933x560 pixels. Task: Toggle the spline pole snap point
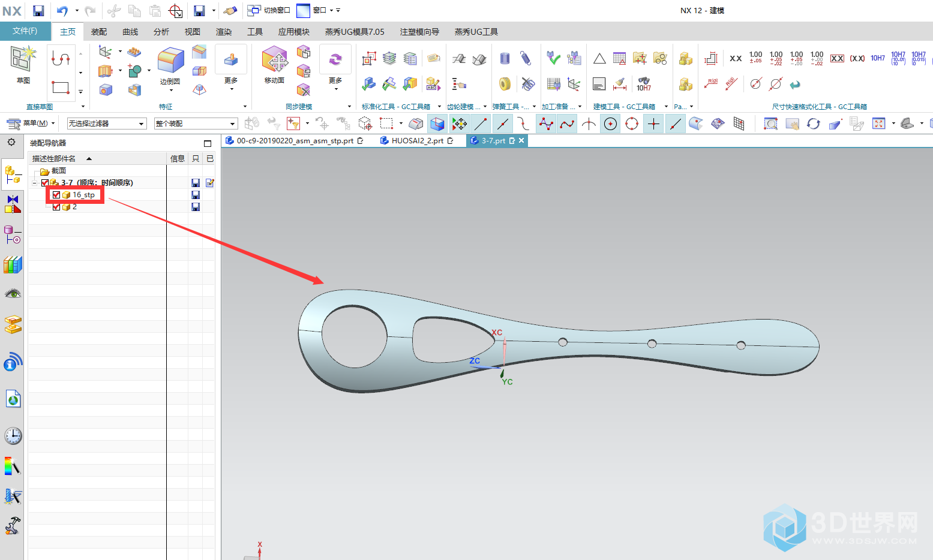tap(545, 124)
